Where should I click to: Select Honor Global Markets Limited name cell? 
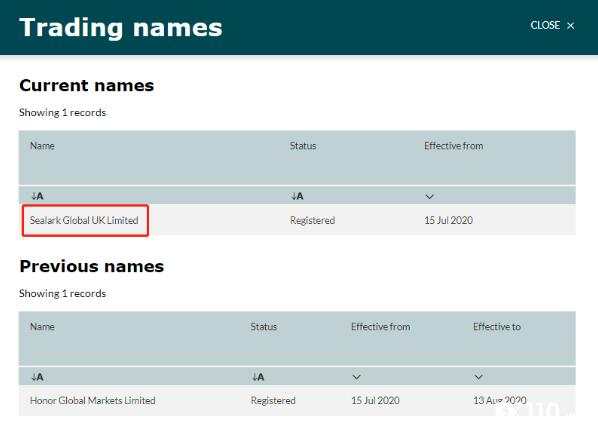pyautogui.click(x=93, y=400)
